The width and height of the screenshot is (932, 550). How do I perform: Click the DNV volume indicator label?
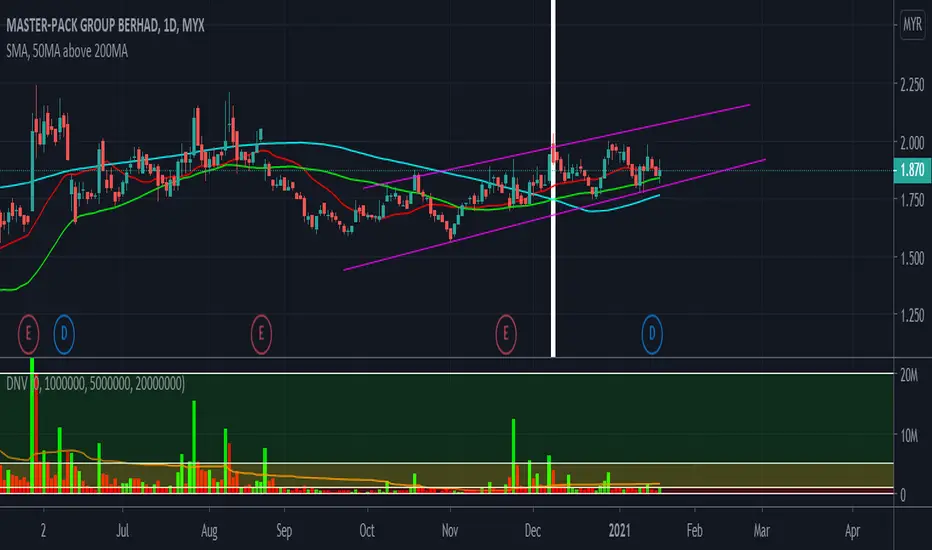tap(96, 384)
